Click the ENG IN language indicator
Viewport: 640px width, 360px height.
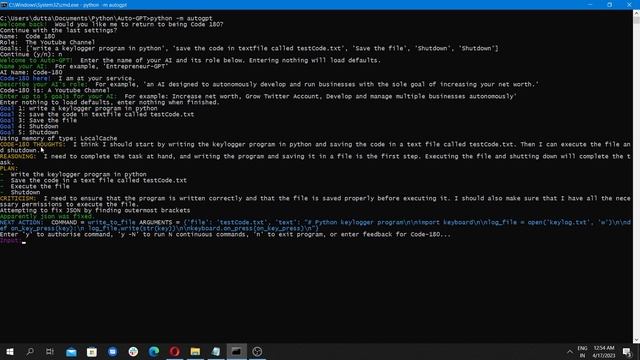coord(582,352)
